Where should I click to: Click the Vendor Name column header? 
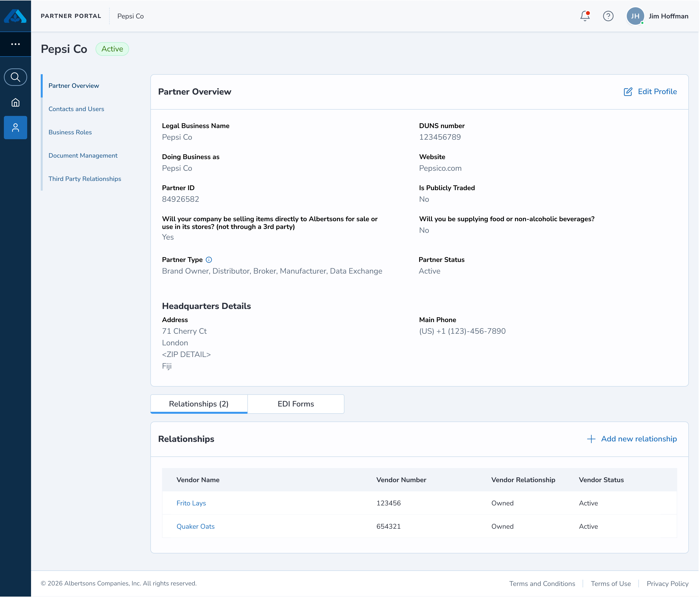(x=198, y=480)
